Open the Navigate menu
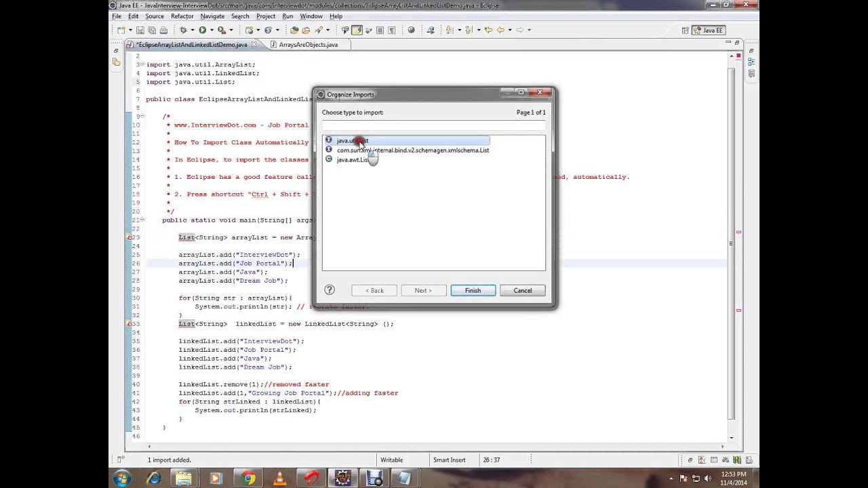 [x=212, y=16]
